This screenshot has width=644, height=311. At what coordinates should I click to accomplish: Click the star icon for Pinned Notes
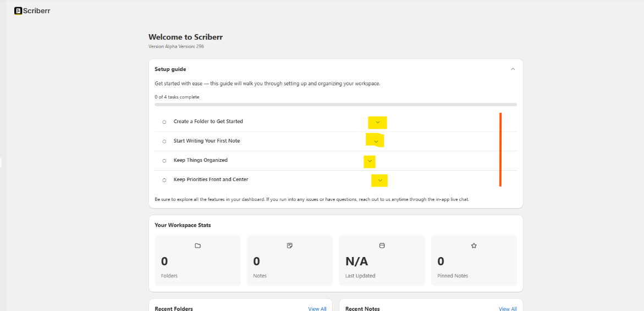pyautogui.click(x=474, y=245)
